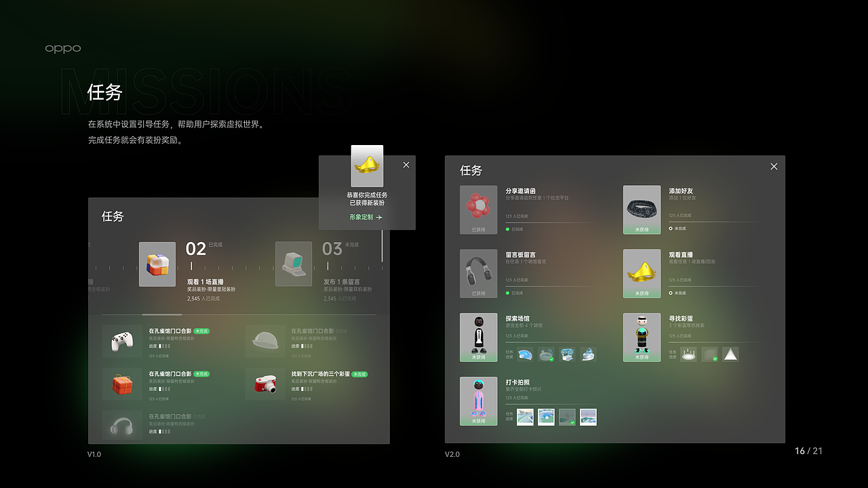Click the 未完成 badge beside the gift box task
The height and width of the screenshot is (488, 868).
tap(201, 374)
